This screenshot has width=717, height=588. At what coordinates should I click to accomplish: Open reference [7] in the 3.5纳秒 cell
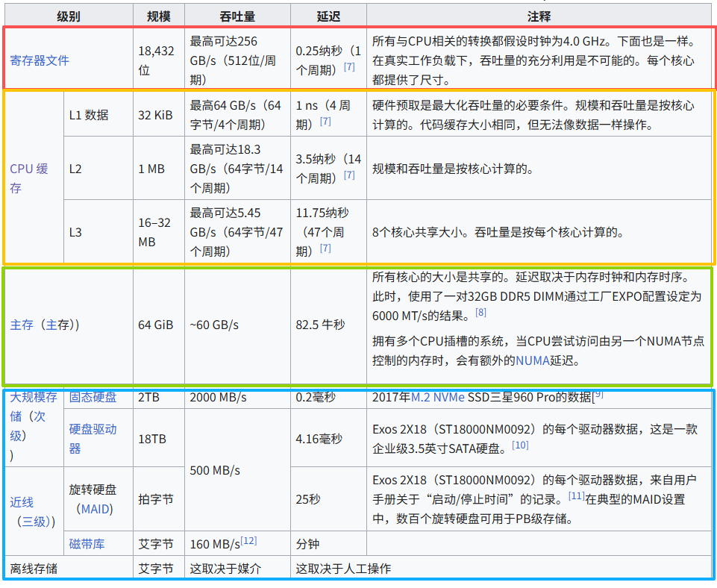[x=349, y=175]
